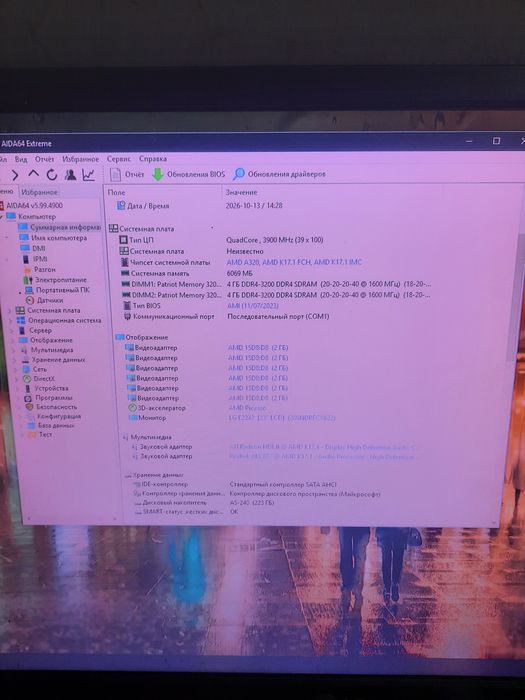
Task: Click the 6069 МБ system memory value
Action: (239, 273)
